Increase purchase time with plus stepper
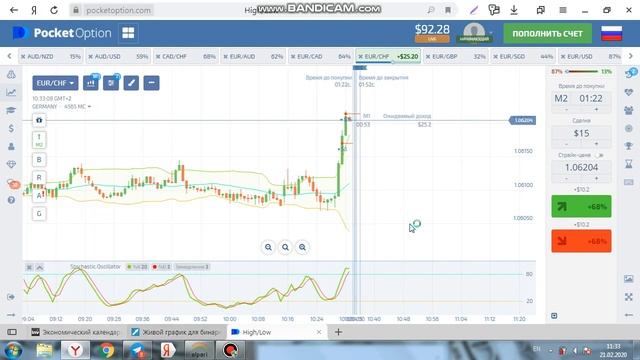The height and width of the screenshot is (360, 640). pos(596,109)
